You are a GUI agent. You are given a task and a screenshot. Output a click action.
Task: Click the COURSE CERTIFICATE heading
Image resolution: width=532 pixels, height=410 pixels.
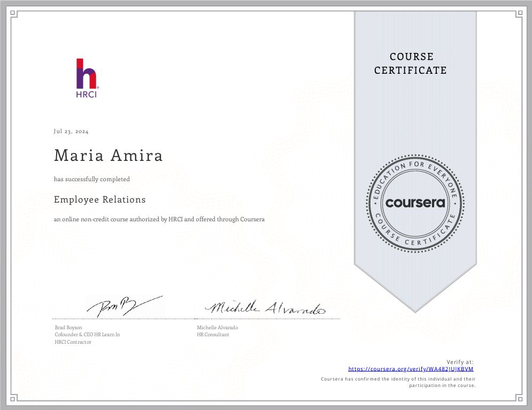[412, 64]
